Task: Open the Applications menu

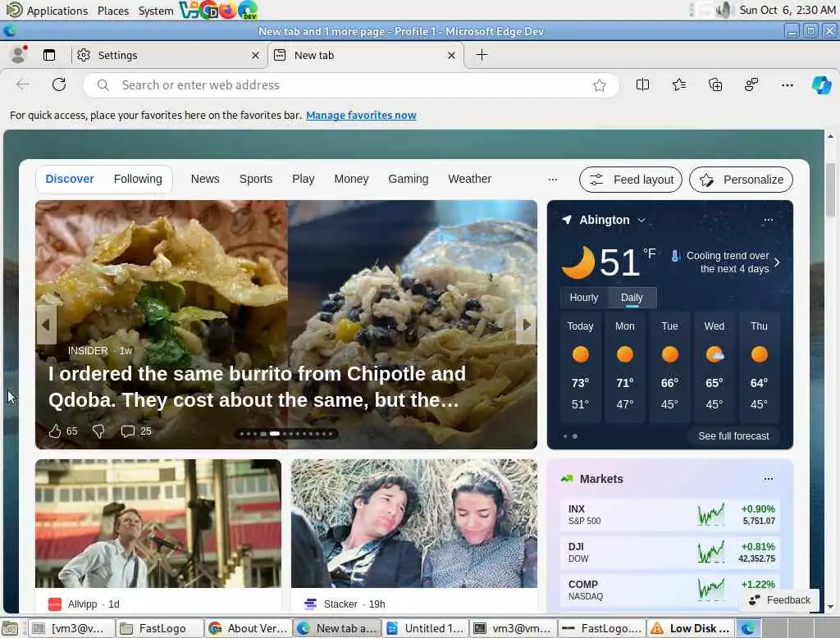Action: (47, 11)
